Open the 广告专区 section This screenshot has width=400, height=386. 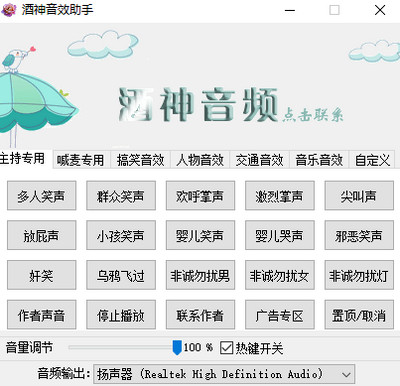coord(280,315)
